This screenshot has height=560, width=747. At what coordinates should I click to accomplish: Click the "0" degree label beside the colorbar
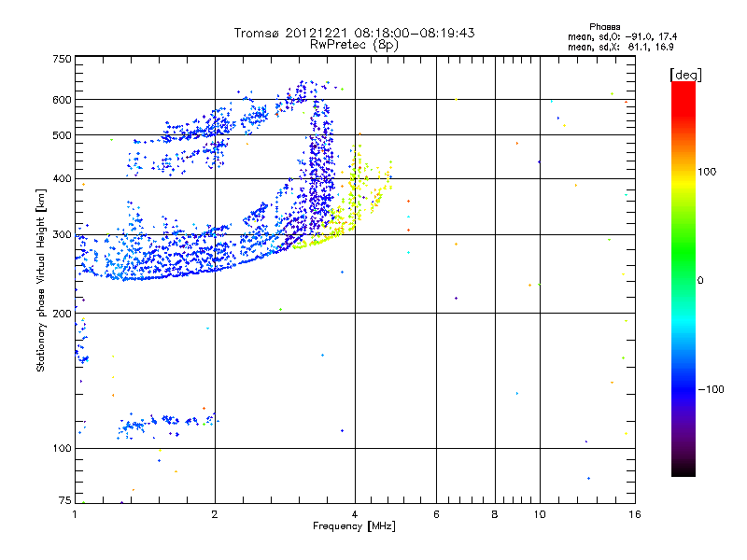coord(699,281)
